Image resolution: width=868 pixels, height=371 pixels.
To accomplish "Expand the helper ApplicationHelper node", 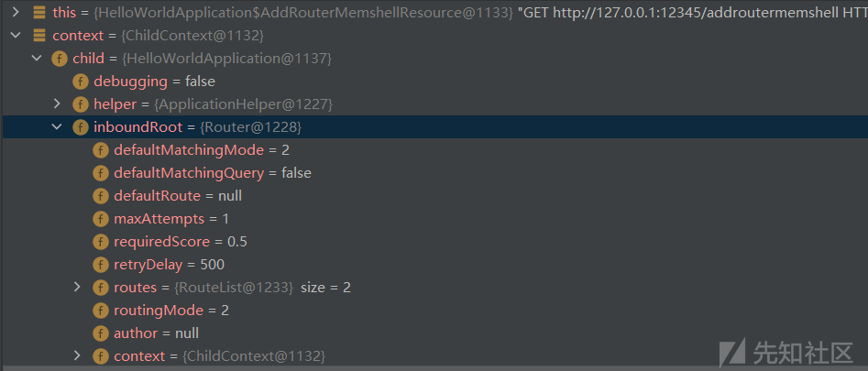I will point(57,104).
